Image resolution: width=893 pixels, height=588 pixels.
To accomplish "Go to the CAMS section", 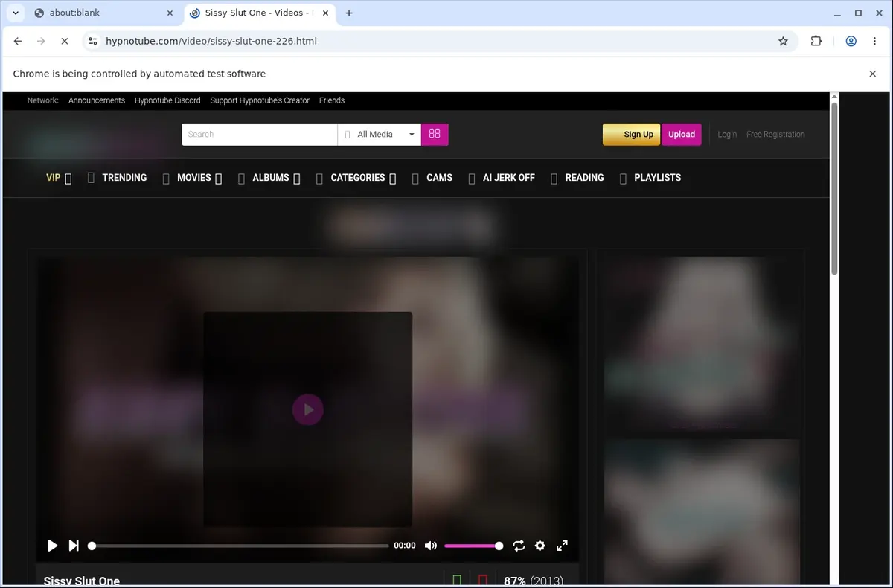I will [x=439, y=178].
